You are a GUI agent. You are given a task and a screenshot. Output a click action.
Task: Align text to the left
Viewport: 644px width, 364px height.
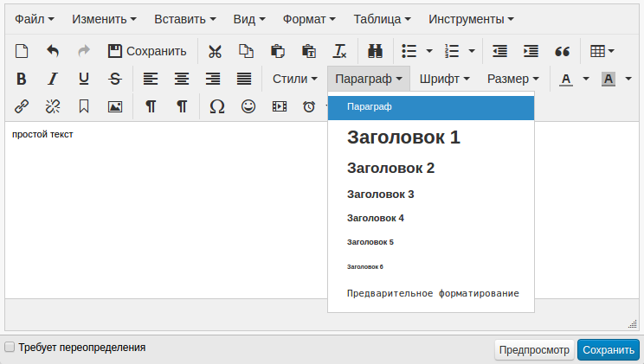pos(151,79)
